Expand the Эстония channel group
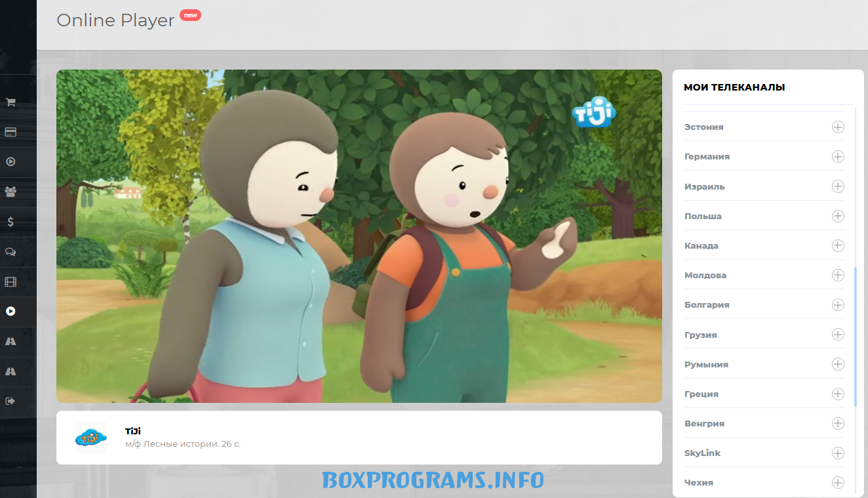868x498 pixels. coord(837,127)
